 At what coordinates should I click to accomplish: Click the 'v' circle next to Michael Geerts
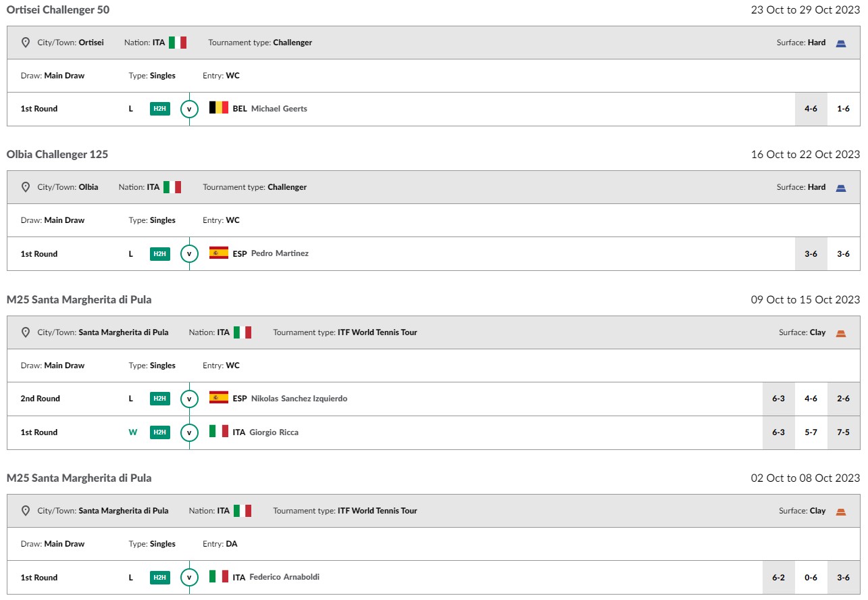[189, 109]
